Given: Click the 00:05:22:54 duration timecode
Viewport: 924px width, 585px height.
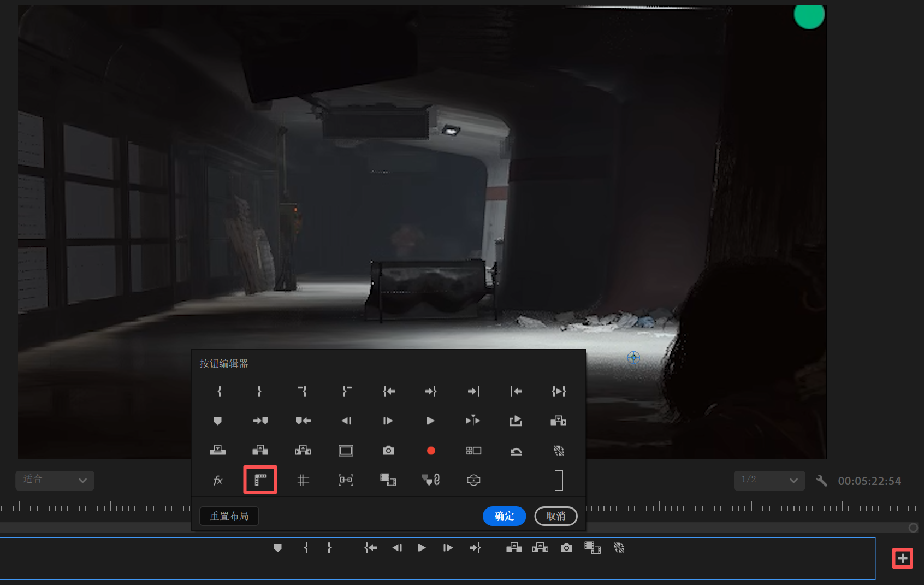Looking at the screenshot, I should tap(869, 481).
